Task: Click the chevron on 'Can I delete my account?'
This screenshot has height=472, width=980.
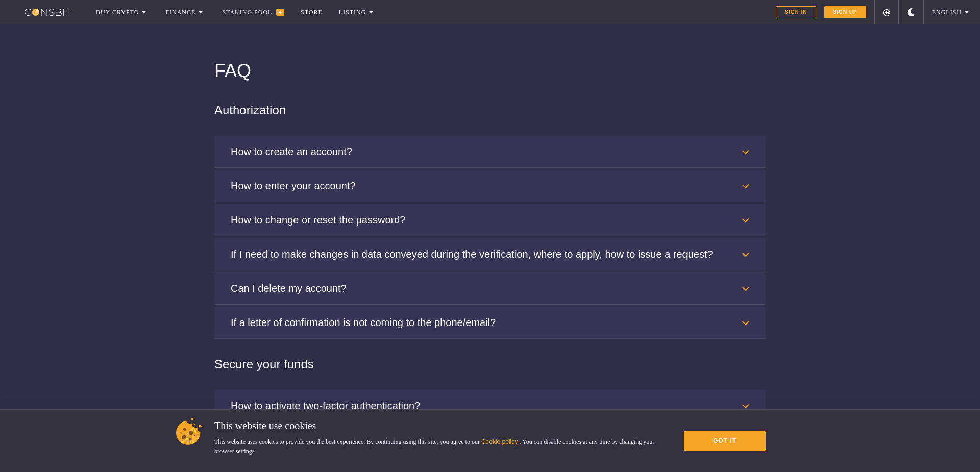Action: (x=746, y=288)
